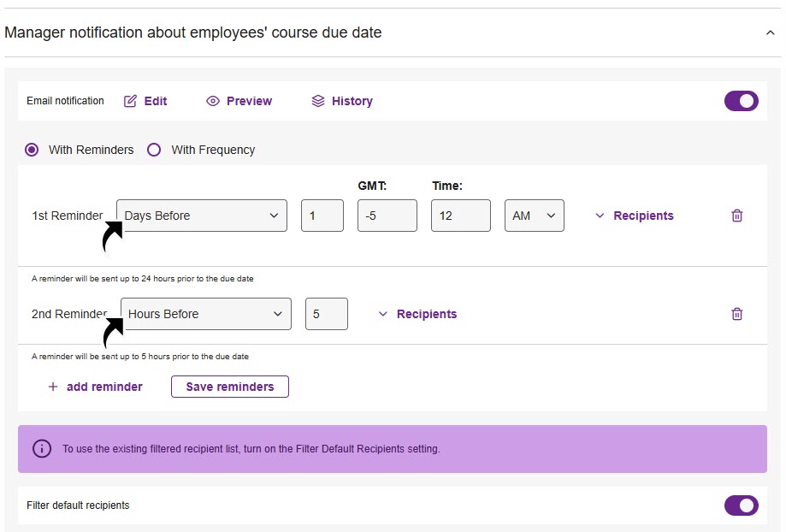Select the With Reminders radio option
The width and height of the screenshot is (786, 532).
32,150
